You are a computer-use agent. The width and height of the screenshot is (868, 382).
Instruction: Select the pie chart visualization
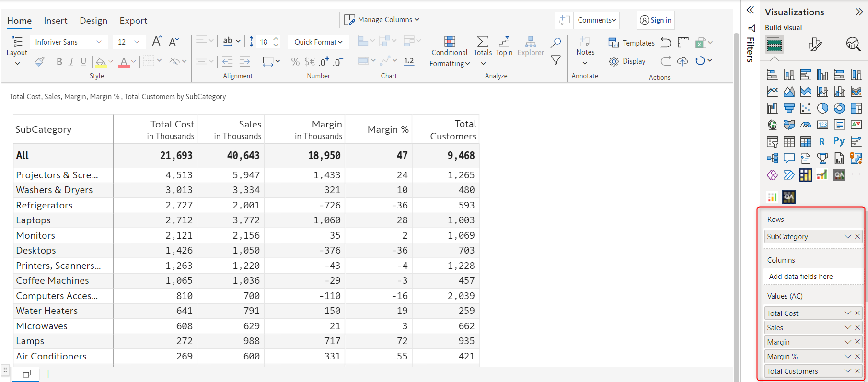[x=822, y=108]
